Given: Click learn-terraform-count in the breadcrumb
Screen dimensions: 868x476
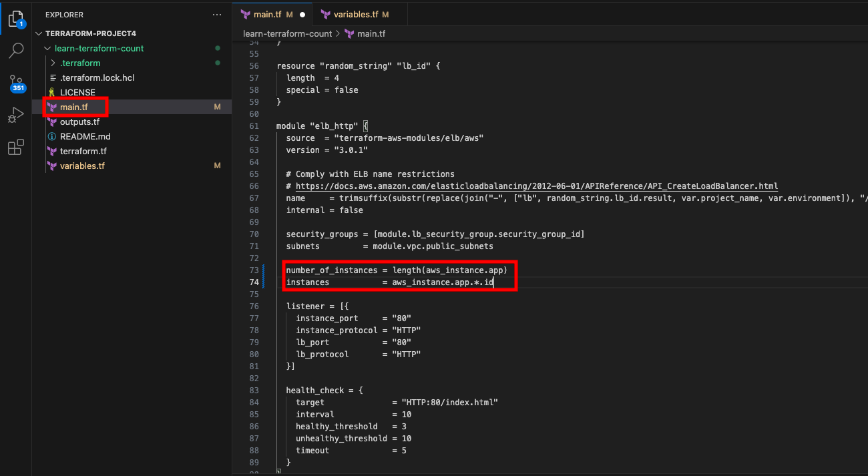Looking at the screenshot, I should 287,33.
